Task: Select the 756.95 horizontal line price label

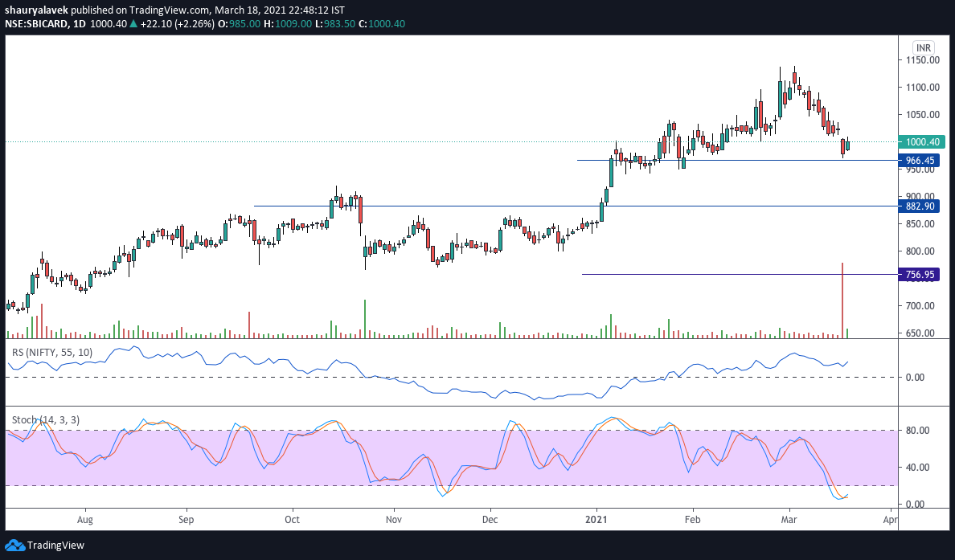Action: (x=920, y=275)
